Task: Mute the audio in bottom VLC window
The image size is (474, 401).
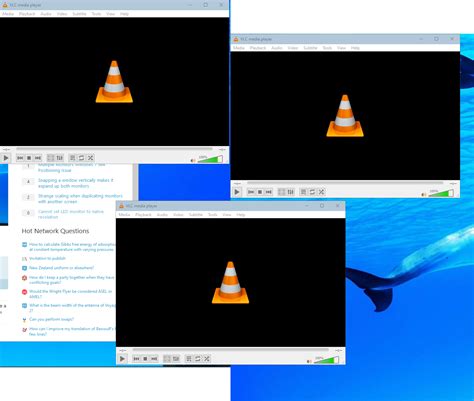Action: coord(309,361)
